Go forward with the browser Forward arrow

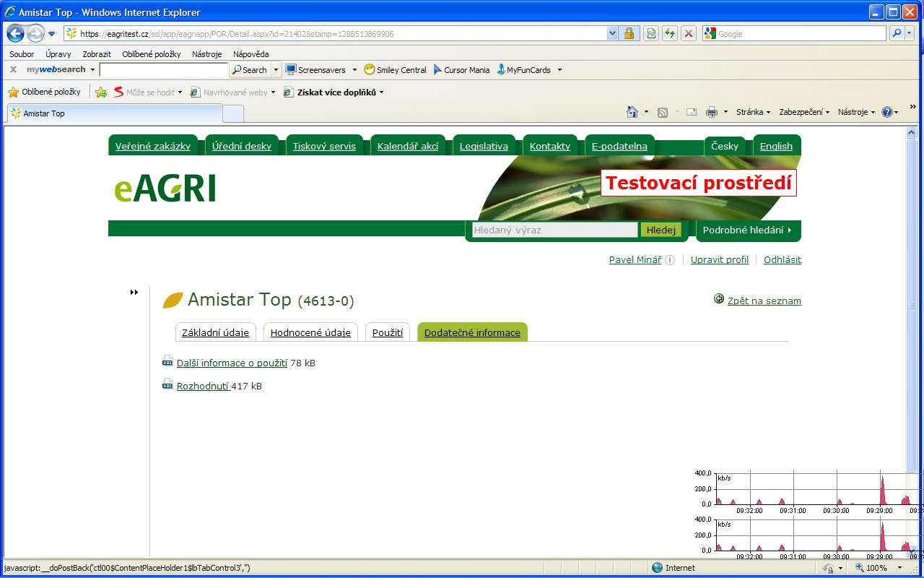click(35, 33)
